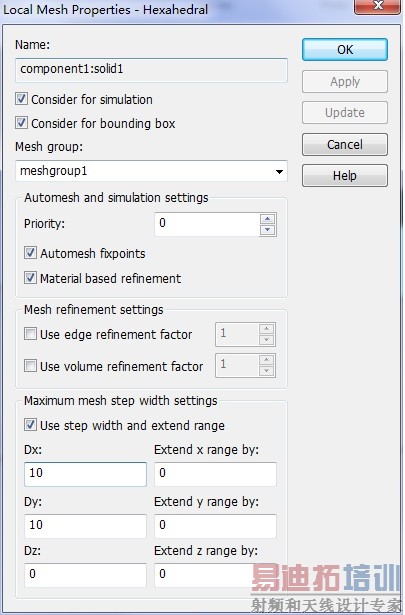Image resolution: width=405 pixels, height=615 pixels.
Task: Click the Priority number field
Action: (x=207, y=224)
